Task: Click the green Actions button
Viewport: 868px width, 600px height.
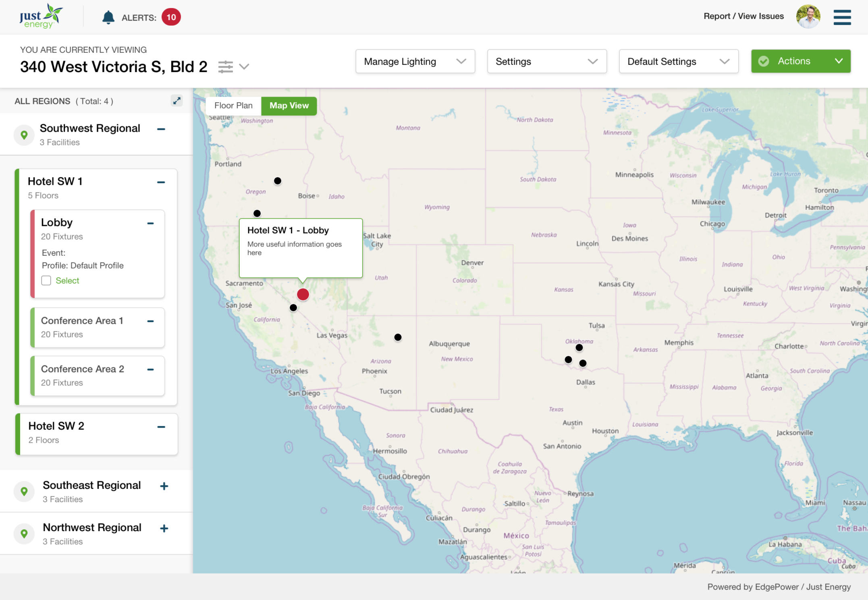Action: tap(800, 61)
